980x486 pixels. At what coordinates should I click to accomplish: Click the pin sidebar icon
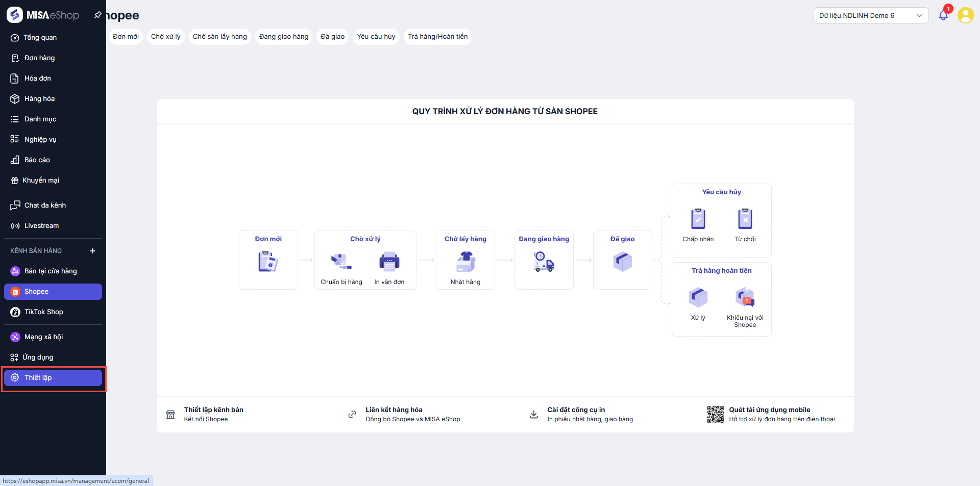[x=97, y=15]
